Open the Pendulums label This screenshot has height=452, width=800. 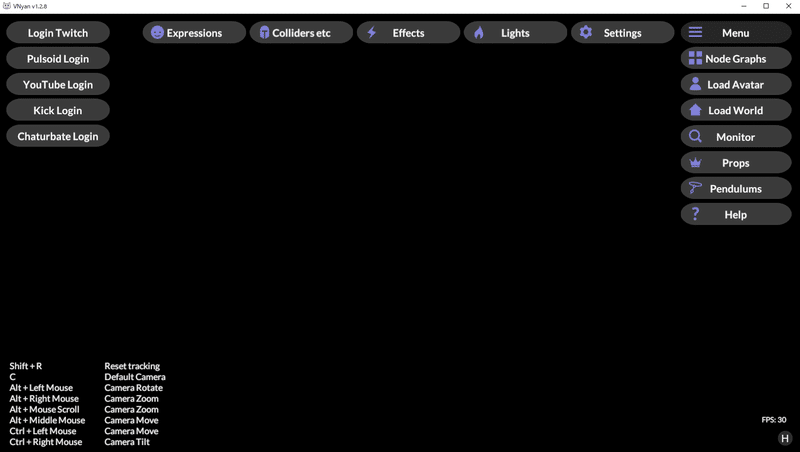(x=736, y=189)
